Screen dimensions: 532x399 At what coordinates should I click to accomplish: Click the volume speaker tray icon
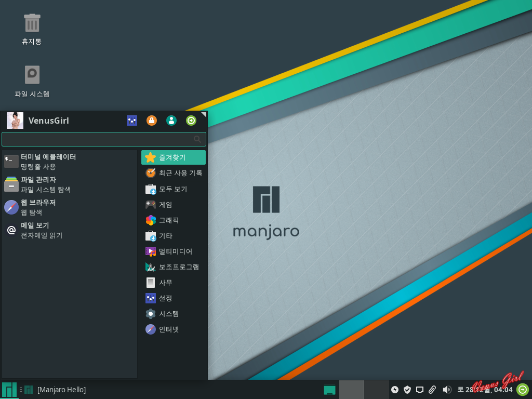447,390
